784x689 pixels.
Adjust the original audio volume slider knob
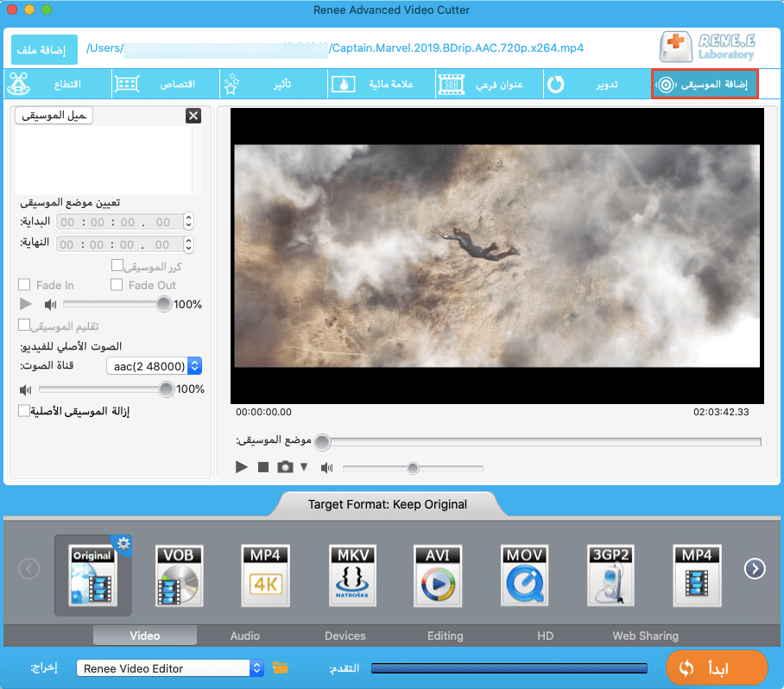pos(166,389)
